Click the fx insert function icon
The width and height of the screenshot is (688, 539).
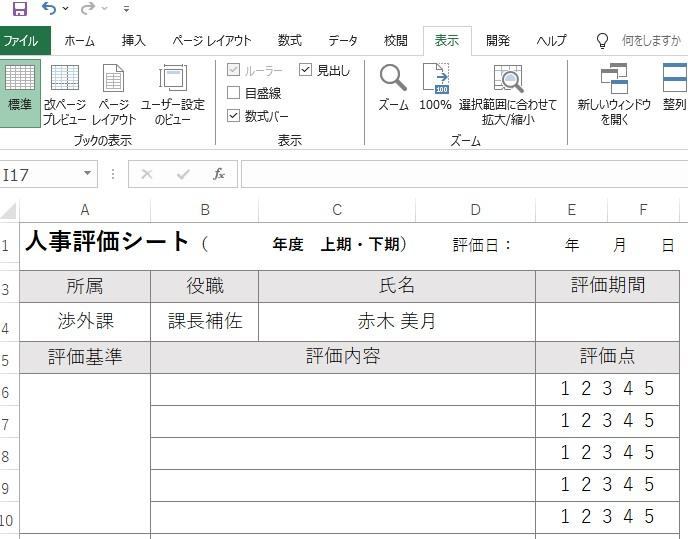[219, 174]
